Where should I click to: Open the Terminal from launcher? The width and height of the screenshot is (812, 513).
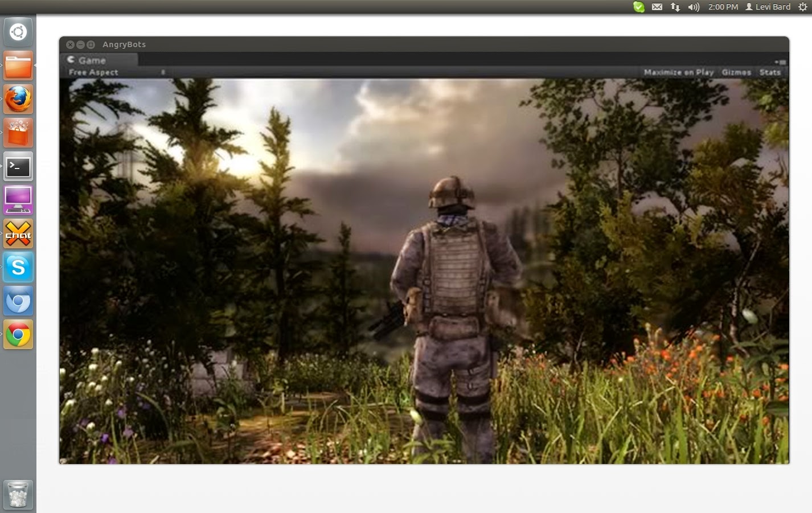click(18, 167)
